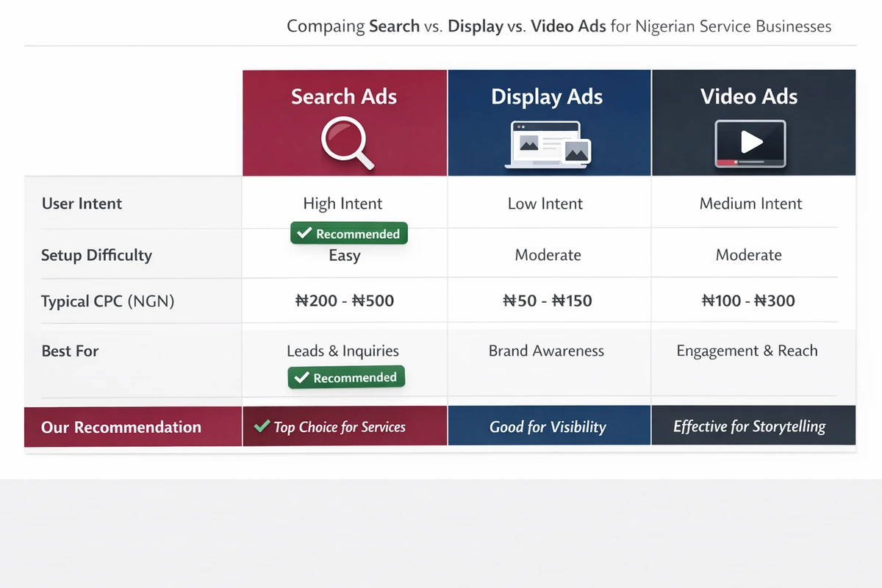The image size is (882, 588).
Task: Open the Good for Visibility recommendation
Action: pos(548,425)
